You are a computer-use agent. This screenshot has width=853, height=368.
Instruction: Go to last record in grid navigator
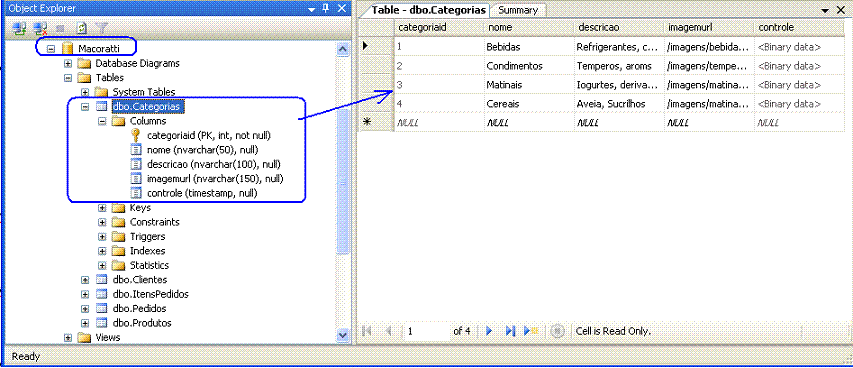pyautogui.click(x=510, y=331)
